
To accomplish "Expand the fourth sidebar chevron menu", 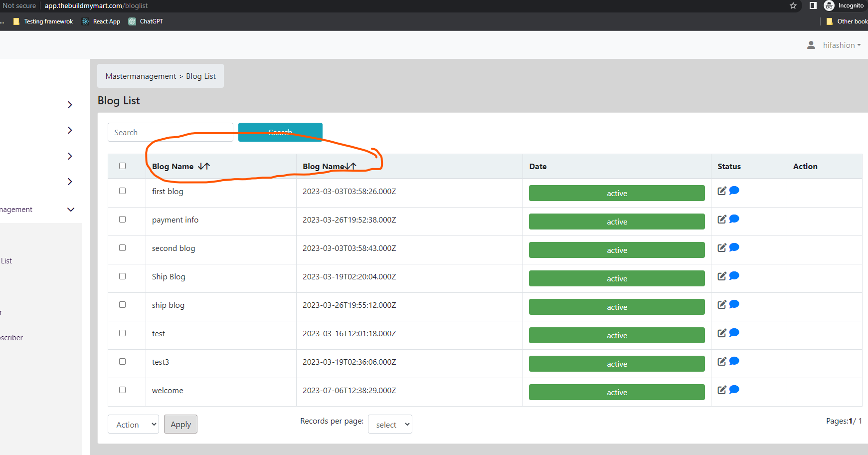I will pos(70,182).
